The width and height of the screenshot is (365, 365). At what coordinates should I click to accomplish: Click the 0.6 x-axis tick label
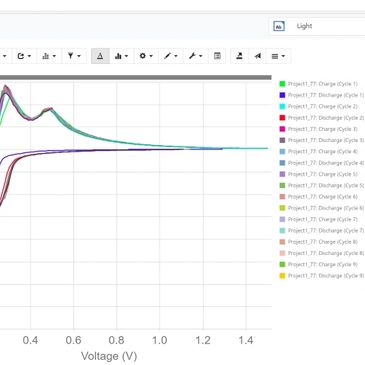pyautogui.click(x=73, y=341)
